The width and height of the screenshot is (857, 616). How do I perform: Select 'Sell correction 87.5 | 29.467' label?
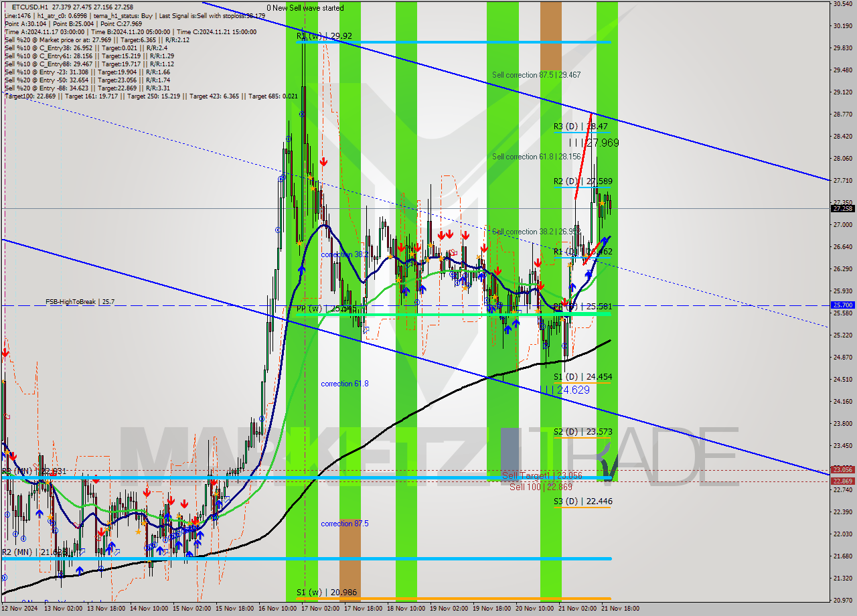coord(536,75)
